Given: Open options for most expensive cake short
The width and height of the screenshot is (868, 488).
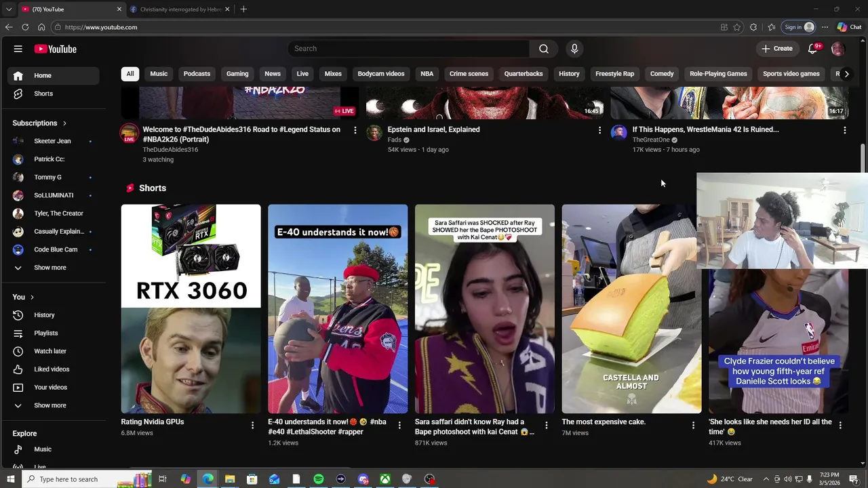Looking at the screenshot, I should tap(693, 425).
